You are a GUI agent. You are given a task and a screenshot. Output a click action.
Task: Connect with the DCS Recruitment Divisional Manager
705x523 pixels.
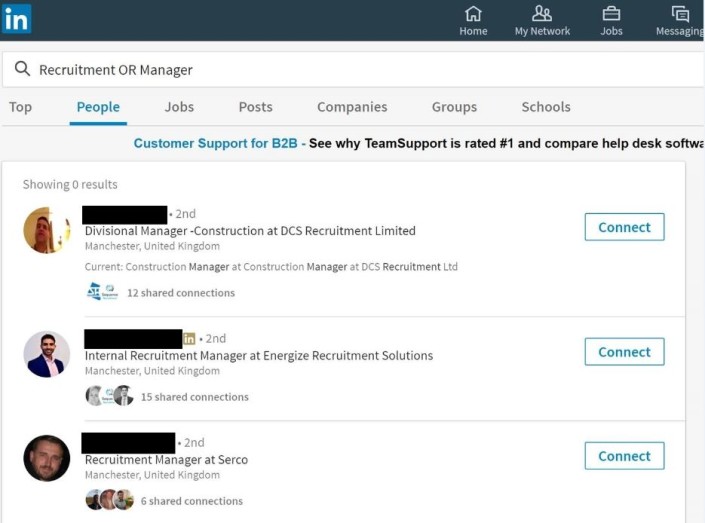624,227
